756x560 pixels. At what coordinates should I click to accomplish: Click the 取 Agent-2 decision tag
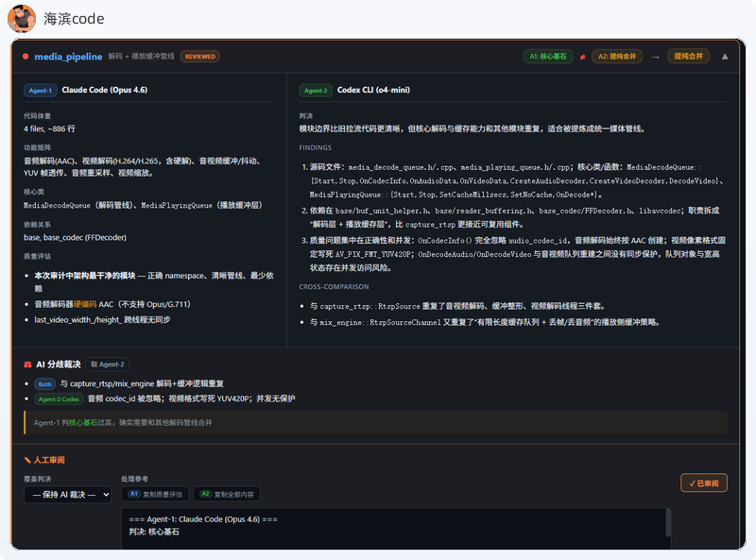click(107, 365)
